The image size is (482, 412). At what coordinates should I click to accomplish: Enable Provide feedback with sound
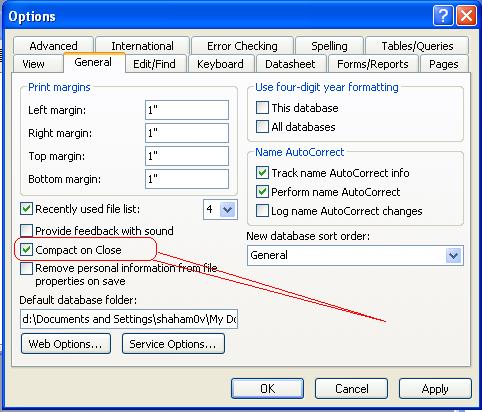click(x=26, y=231)
